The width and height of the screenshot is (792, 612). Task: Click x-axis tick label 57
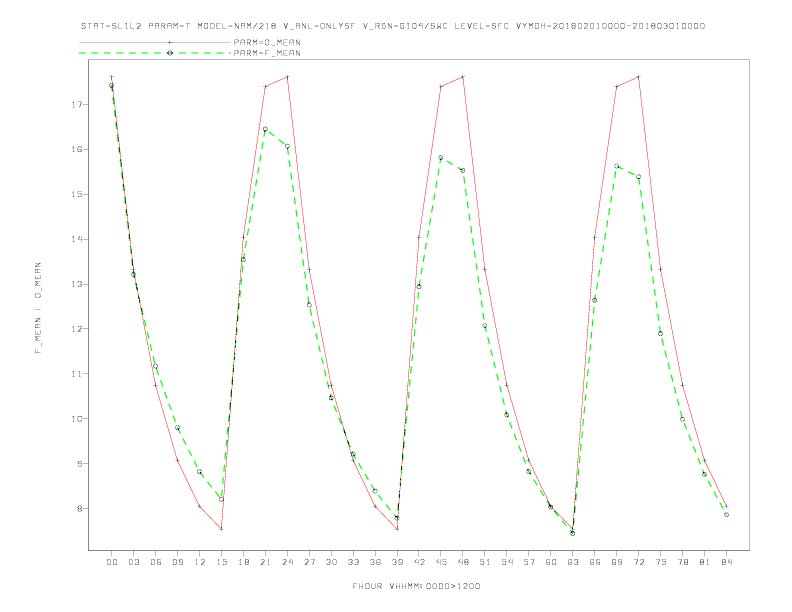529,562
